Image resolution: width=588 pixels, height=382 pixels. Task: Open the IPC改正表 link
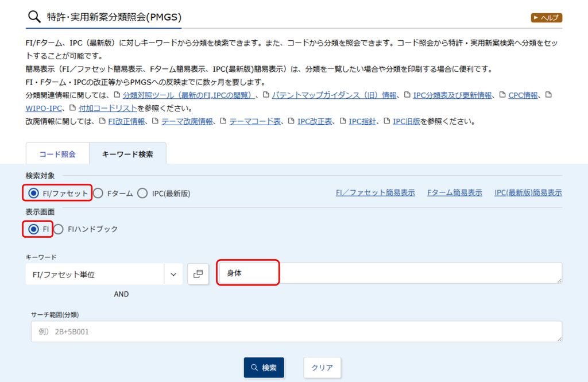pyautogui.click(x=315, y=122)
